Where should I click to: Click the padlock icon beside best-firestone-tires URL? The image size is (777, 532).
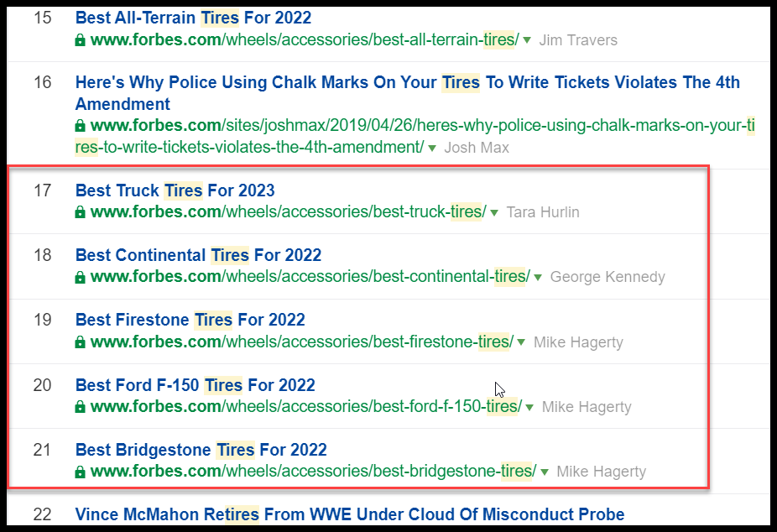pyautogui.click(x=81, y=342)
